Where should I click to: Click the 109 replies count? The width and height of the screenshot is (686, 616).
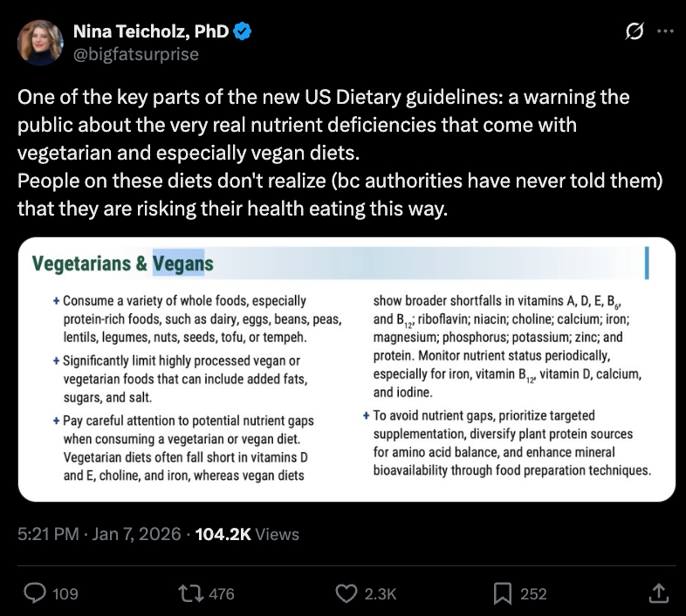pyautogui.click(x=65, y=593)
